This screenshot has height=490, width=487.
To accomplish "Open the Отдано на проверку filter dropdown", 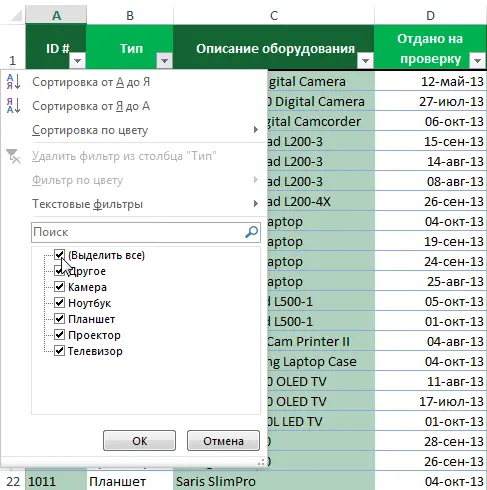I will (x=477, y=61).
